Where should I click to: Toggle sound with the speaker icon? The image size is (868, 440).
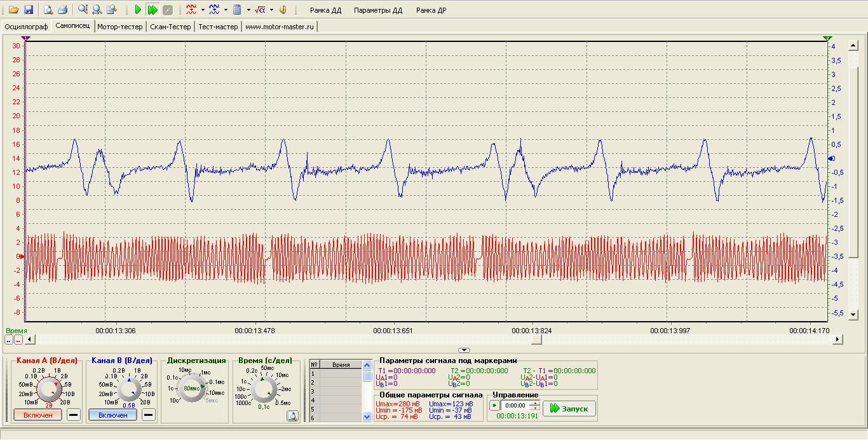pos(283,10)
